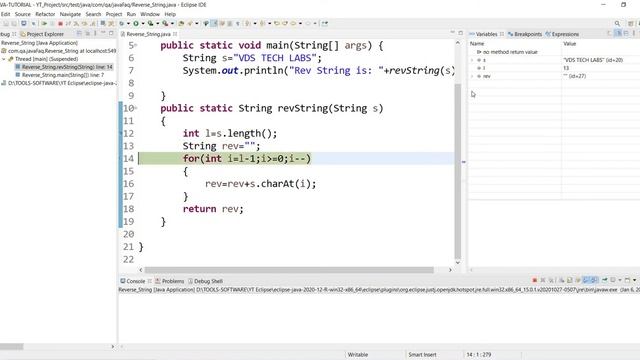Switch to the Problems tab

(x=169, y=281)
